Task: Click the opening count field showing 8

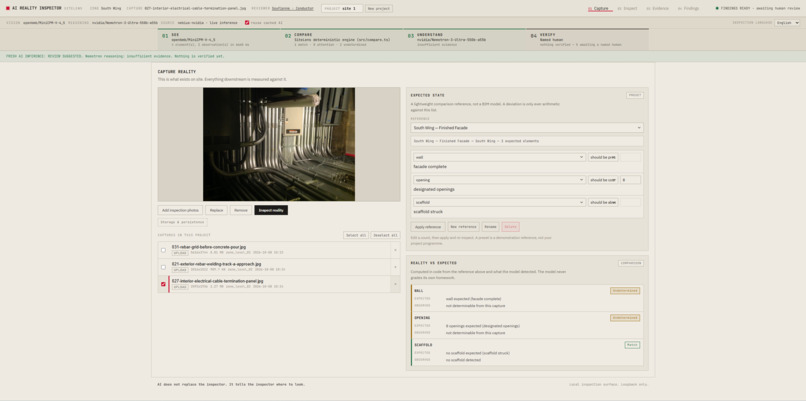Action: [630, 180]
